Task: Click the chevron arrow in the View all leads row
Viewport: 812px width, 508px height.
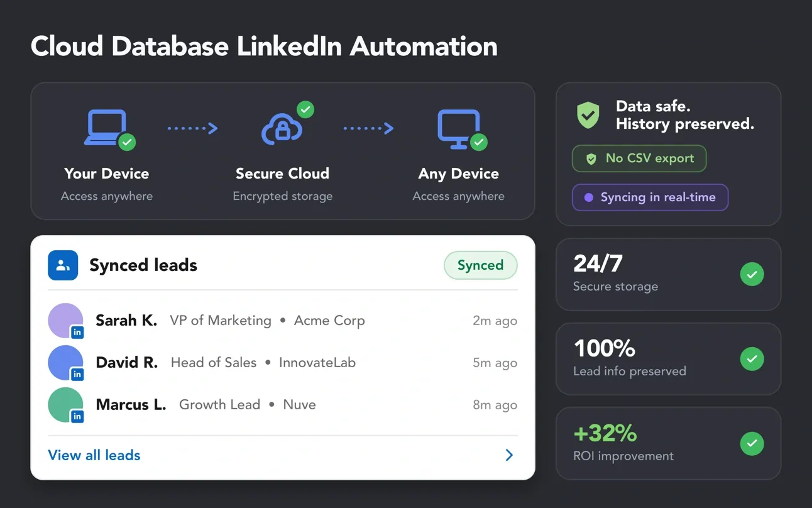Action: click(510, 455)
